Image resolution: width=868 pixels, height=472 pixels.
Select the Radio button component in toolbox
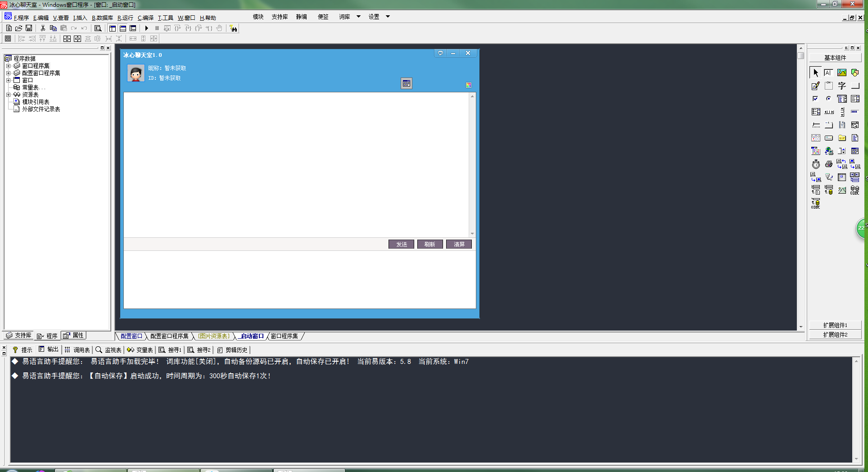coord(828,99)
